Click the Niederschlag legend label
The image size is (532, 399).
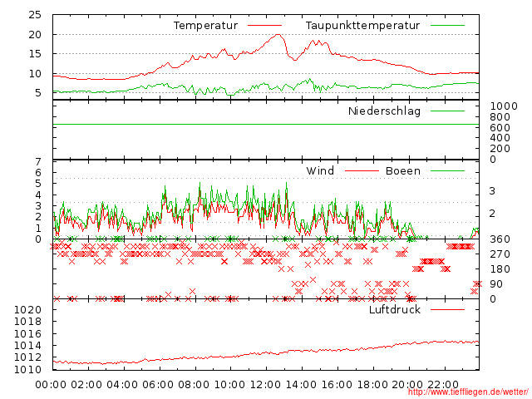(x=384, y=111)
